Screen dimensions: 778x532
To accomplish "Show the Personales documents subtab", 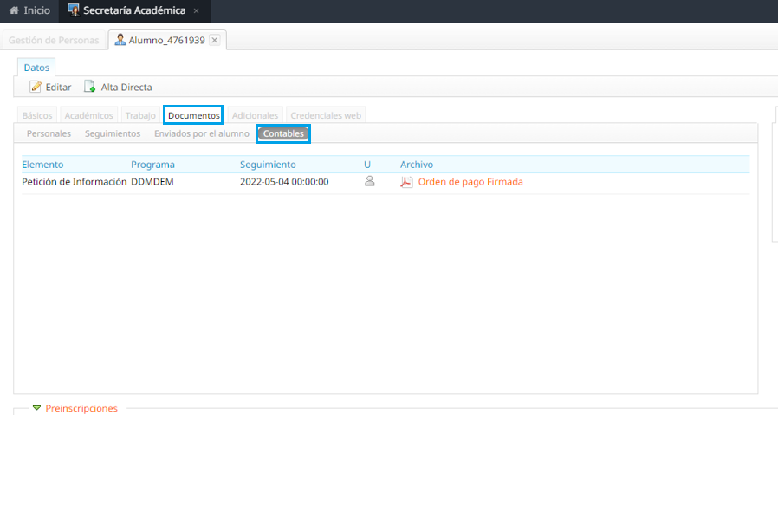I will pos(49,133).
